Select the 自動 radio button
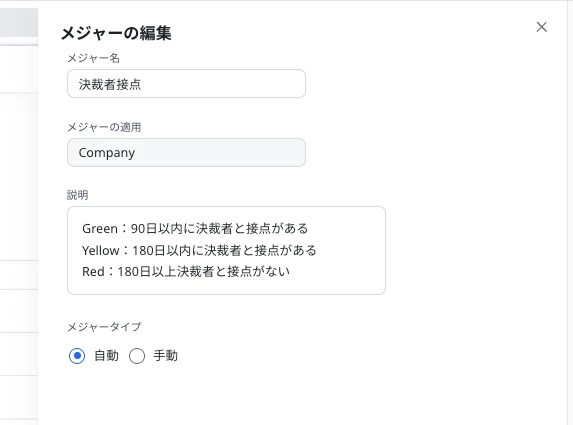This screenshot has height=425, width=573. point(77,356)
